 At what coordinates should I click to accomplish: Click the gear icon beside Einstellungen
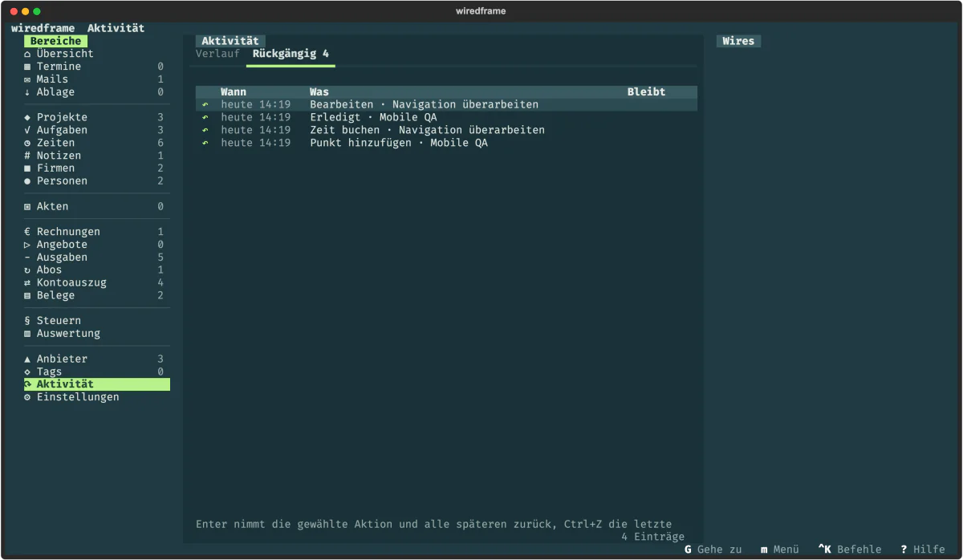pos(27,397)
